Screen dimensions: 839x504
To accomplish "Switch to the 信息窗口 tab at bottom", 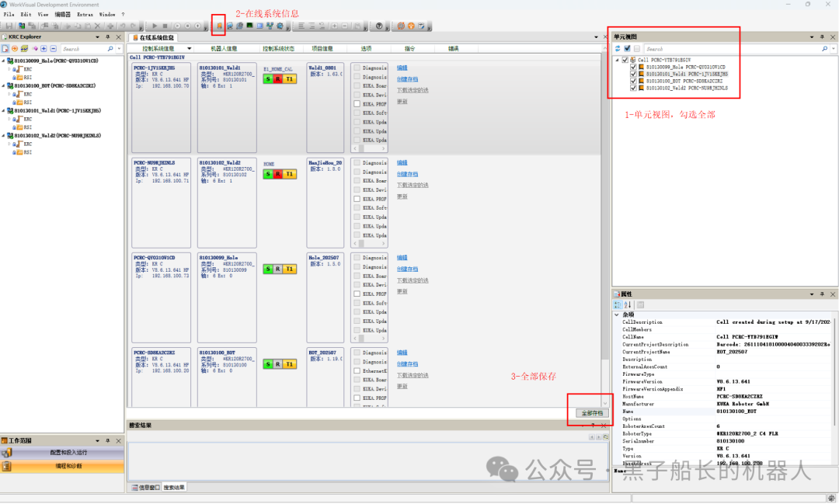I will [144, 487].
